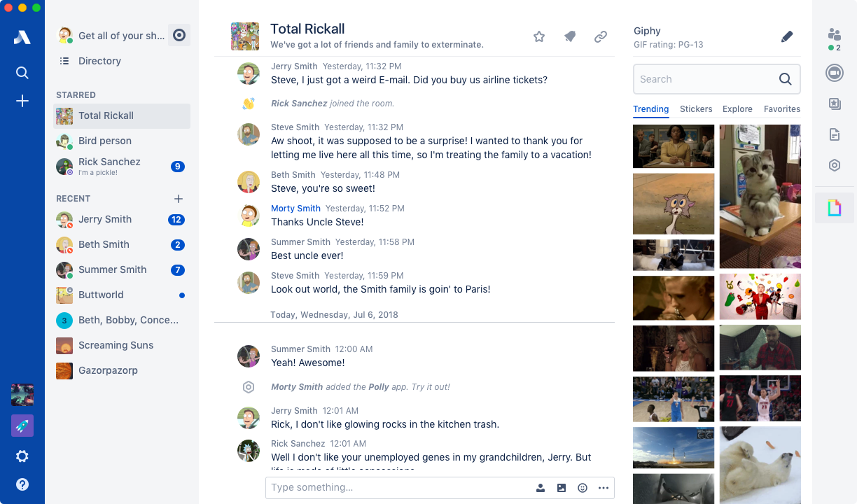Open the files document icon in sidebar
The image size is (857, 504).
coord(834,134)
